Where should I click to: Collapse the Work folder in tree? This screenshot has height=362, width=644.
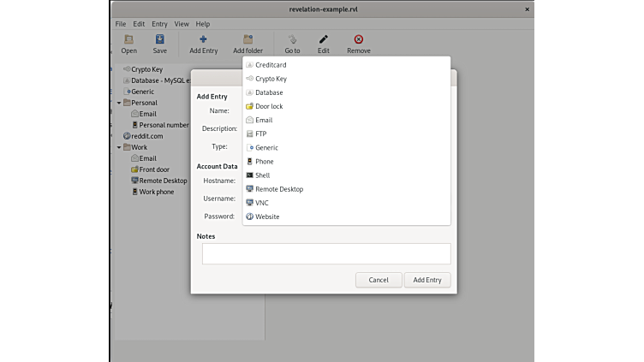tap(120, 147)
